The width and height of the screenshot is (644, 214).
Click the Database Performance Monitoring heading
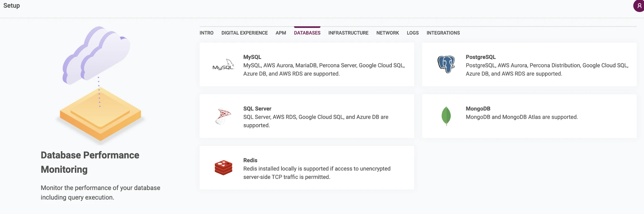[90, 162]
